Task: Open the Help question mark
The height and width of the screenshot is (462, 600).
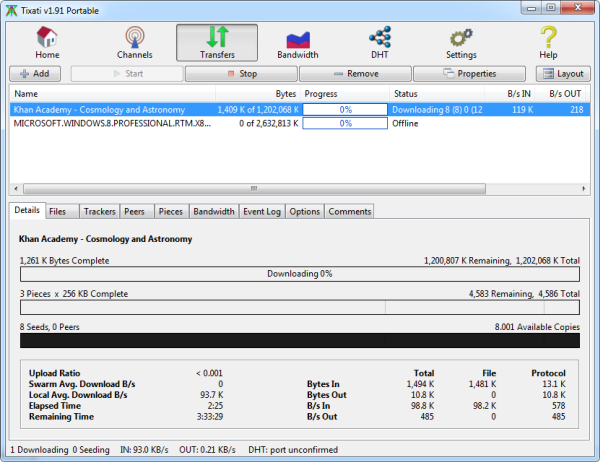Action: [548, 43]
